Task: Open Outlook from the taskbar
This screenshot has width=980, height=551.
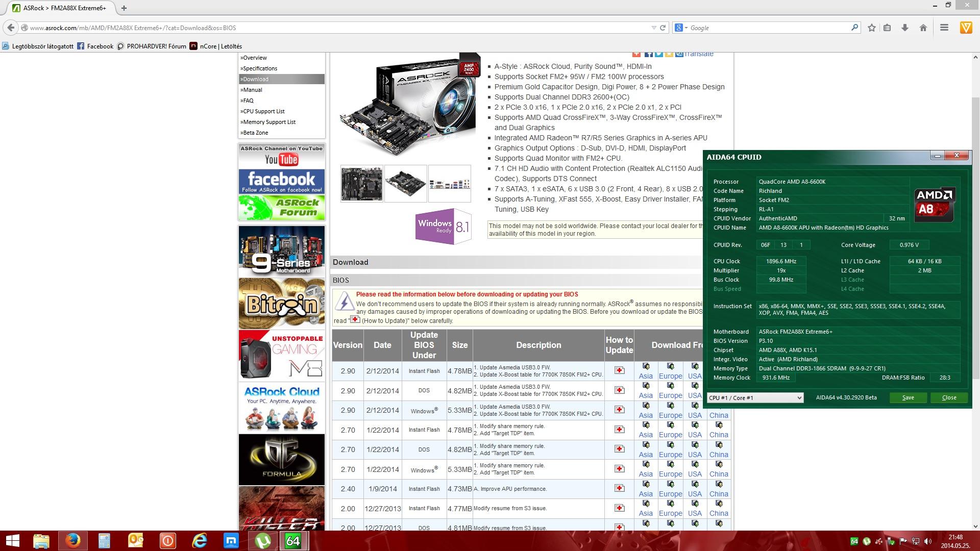Action: (x=136, y=541)
